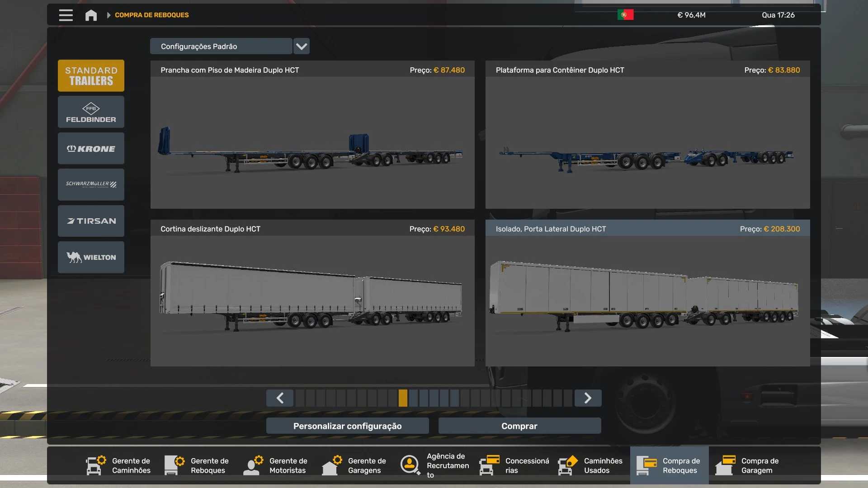Select the Wielton trailer brand
868x488 pixels.
click(91, 257)
